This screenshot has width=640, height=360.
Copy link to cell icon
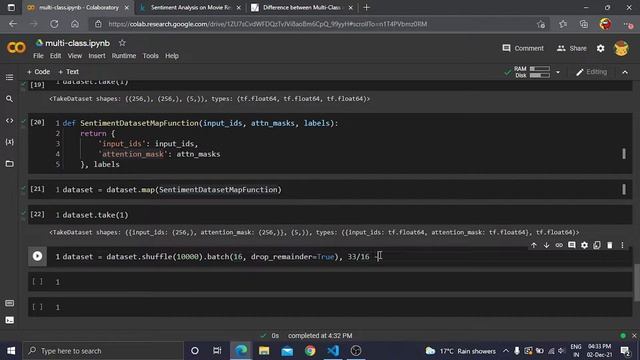tap(559, 245)
